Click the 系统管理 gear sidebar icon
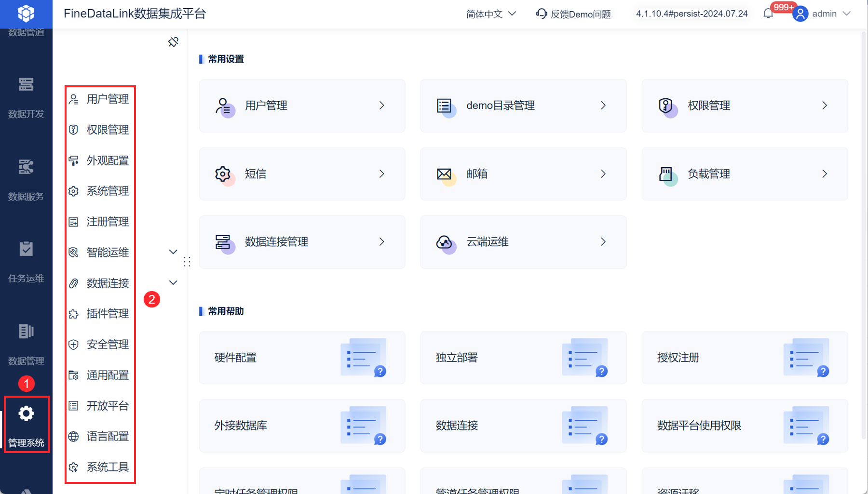This screenshot has height=494, width=868. point(73,191)
